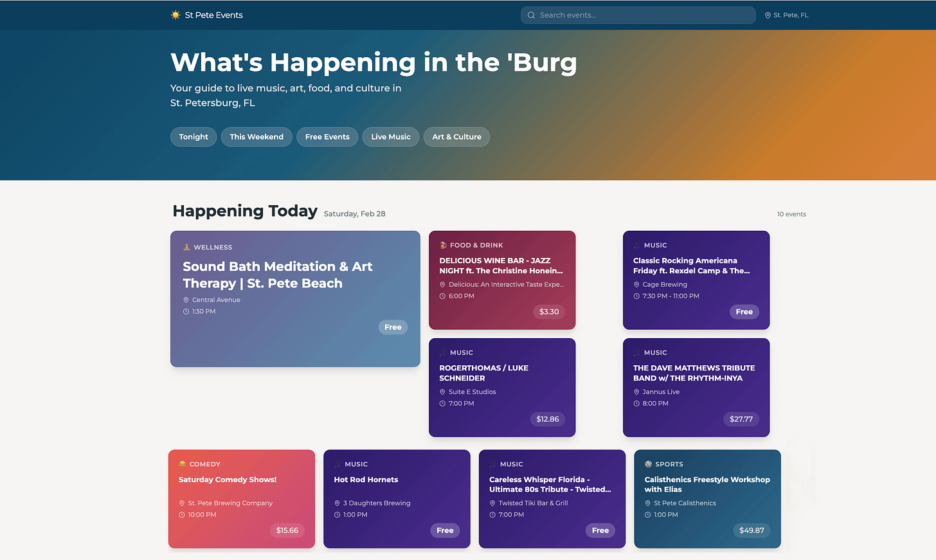Click the 'Saturday, Feb 28' date text

[355, 214]
